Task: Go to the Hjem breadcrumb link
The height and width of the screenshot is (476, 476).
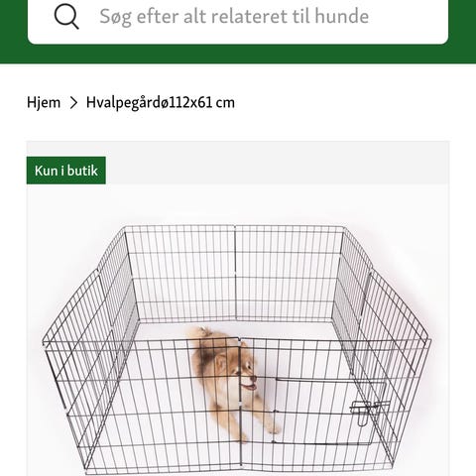Action: [x=44, y=102]
